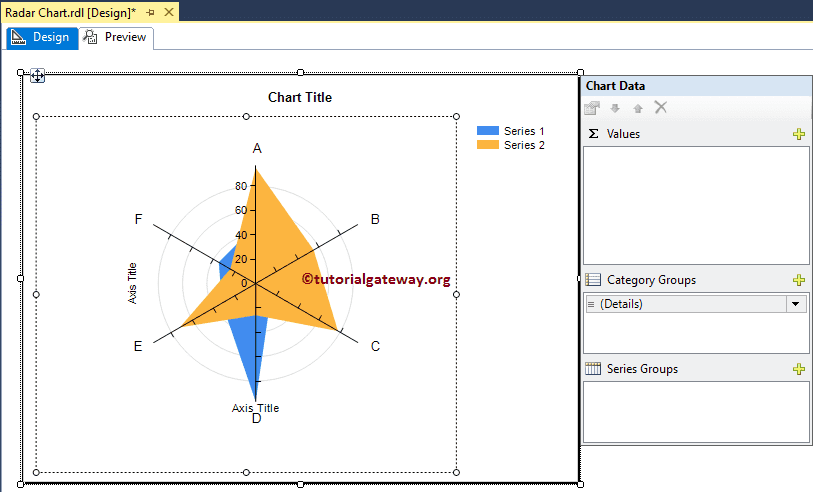Click the Sigma icon beside Values
The width and height of the screenshot is (813, 492).
pyautogui.click(x=594, y=134)
